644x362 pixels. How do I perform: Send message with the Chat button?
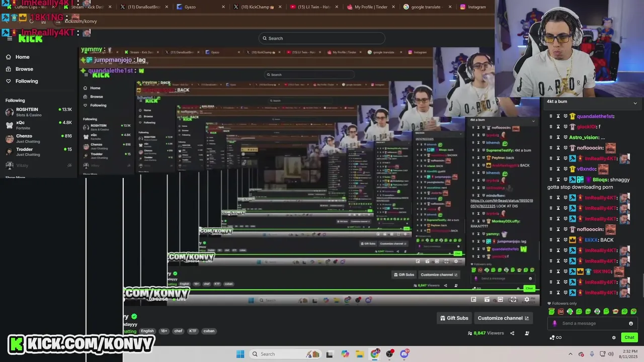pyautogui.click(x=629, y=337)
